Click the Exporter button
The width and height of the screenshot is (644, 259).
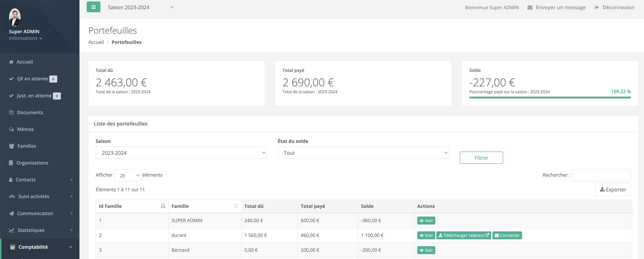(x=613, y=189)
